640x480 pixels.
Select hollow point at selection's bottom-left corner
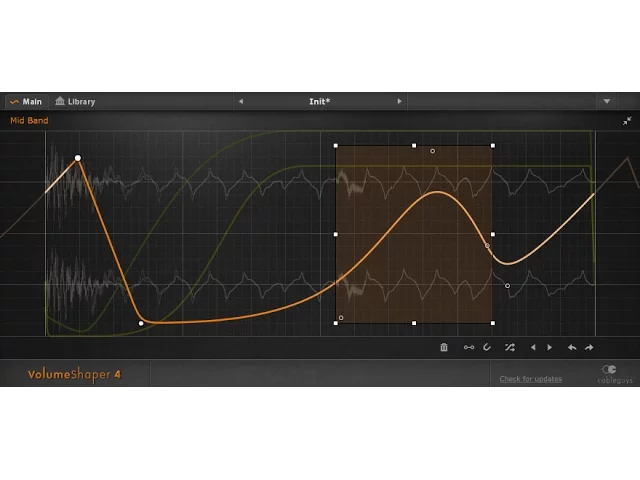click(x=341, y=318)
